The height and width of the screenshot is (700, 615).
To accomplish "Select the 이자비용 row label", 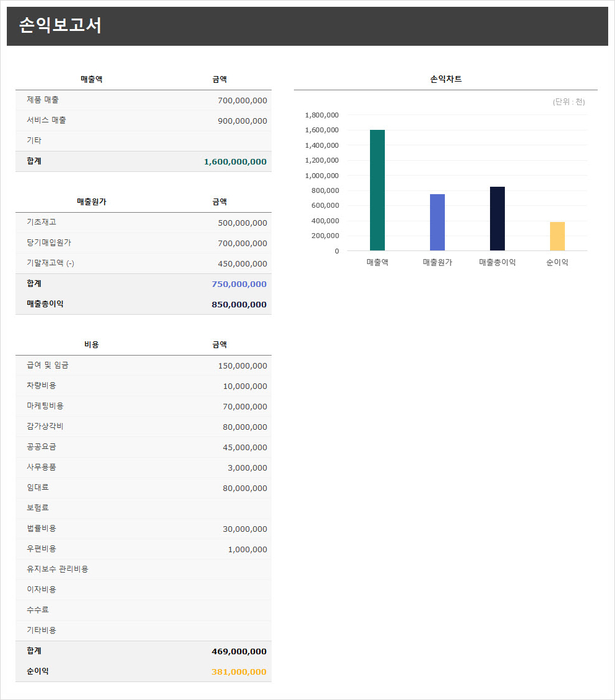I will pyautogui.click(x=41, y=589).
